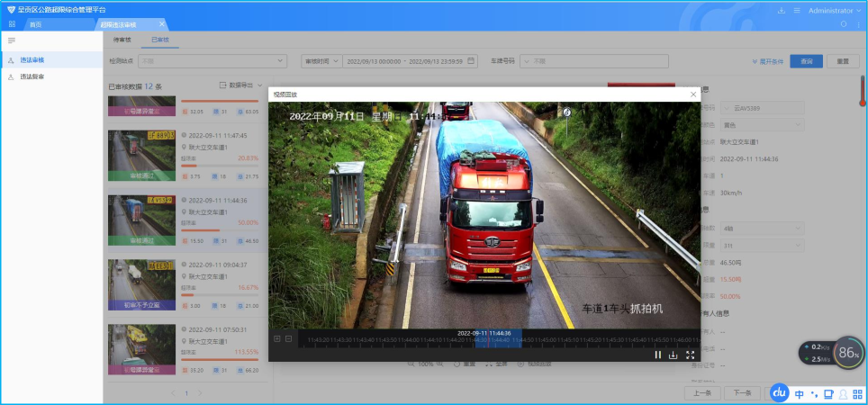Close the 视频回放 video dialog
The height and width of the screenshot is (405, 868).
[692, 94]
